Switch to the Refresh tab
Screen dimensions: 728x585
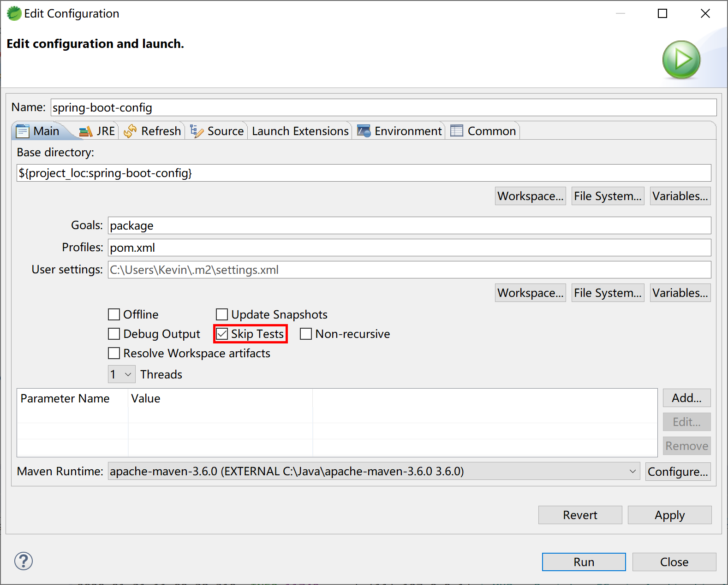153,131
